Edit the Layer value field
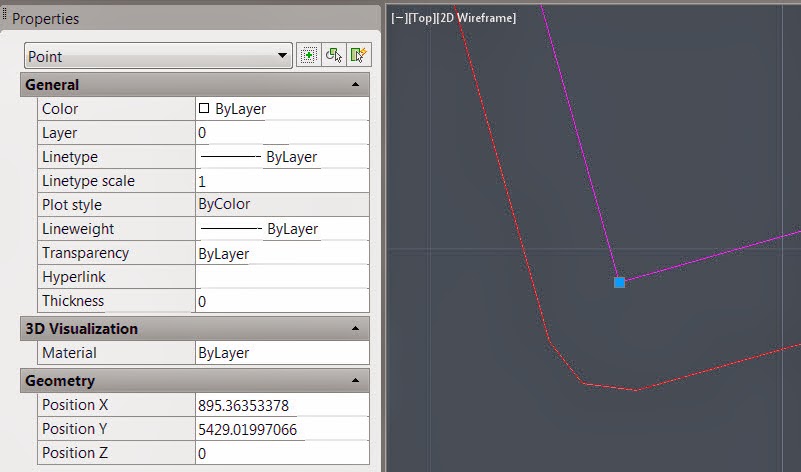 pos(282,133)
